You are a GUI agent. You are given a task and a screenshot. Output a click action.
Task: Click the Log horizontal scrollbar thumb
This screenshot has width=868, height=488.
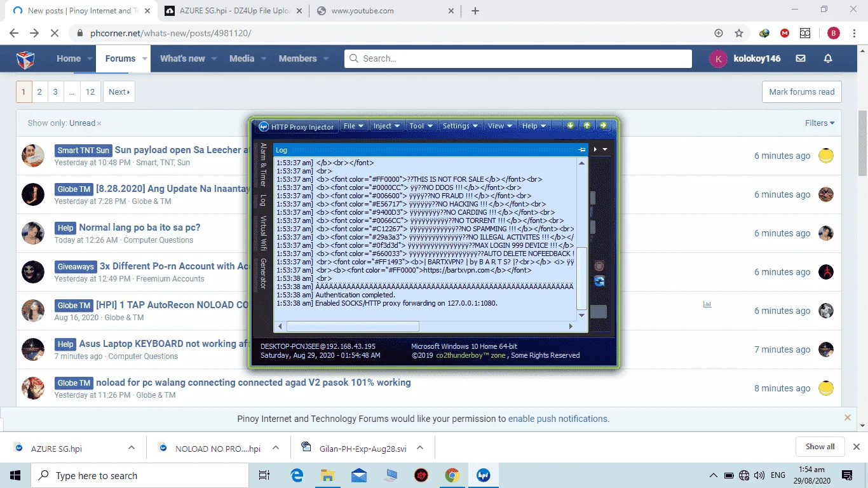(353, 326)
